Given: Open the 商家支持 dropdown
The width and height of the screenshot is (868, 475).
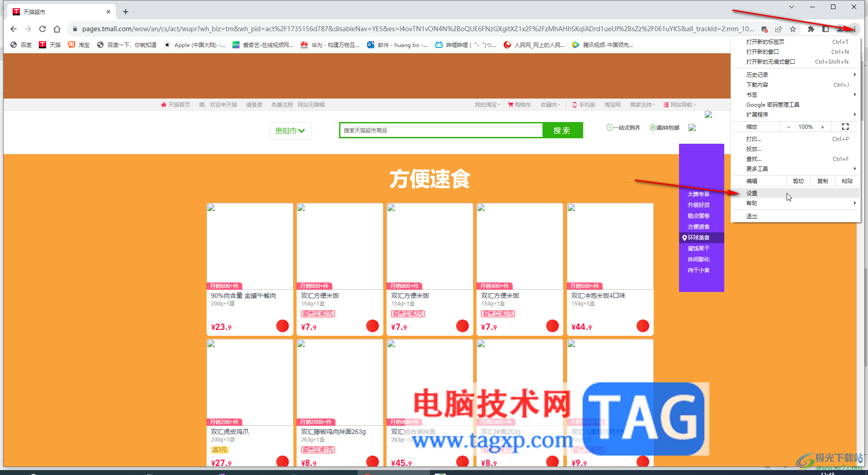Looking at the screenshot, I should click(642, 105).
